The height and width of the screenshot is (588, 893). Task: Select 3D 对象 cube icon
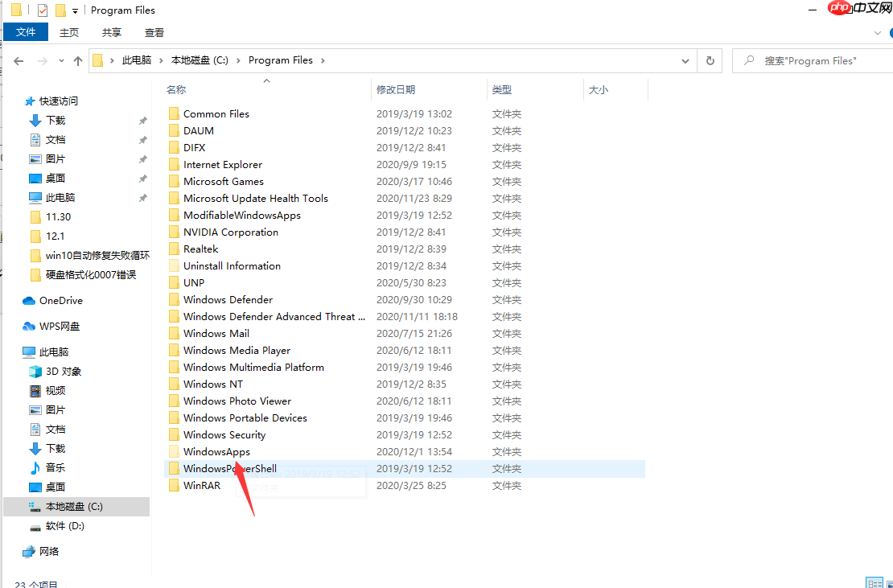[35, 372]
